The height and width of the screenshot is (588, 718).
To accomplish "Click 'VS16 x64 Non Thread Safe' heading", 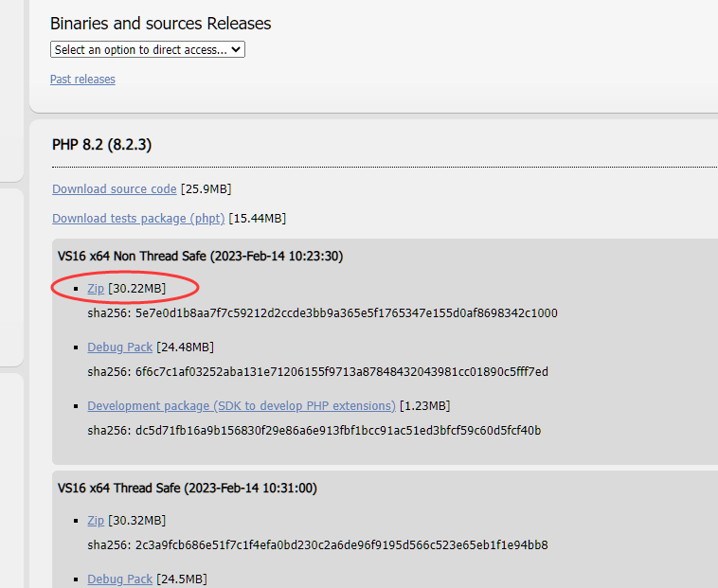I will 200,256.
